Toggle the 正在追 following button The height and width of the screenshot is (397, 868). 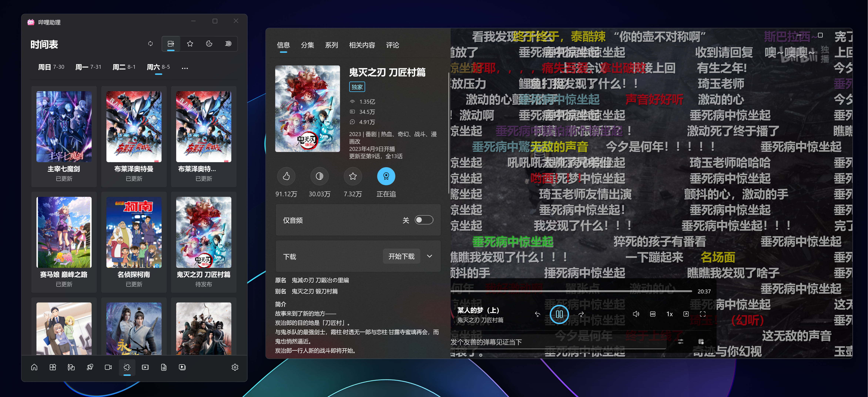tap(386, 176)
